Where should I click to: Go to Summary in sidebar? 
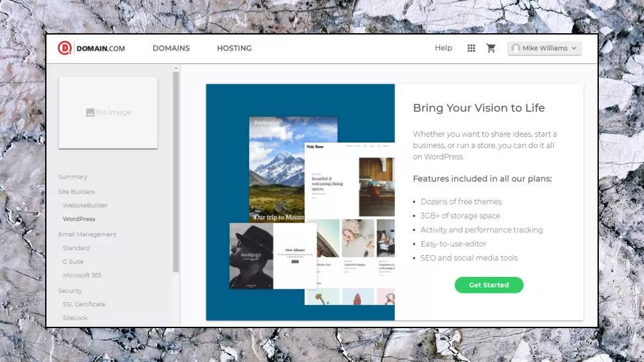coord(72,177)
